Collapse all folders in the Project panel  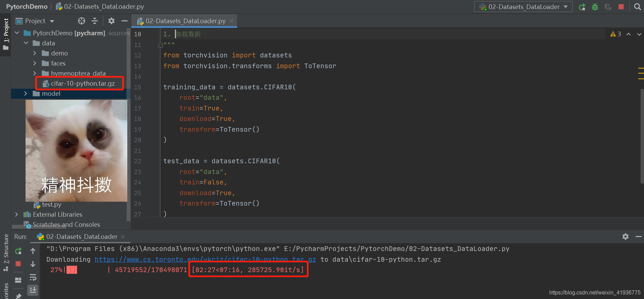pyautogui.click(x=95, y=21)
